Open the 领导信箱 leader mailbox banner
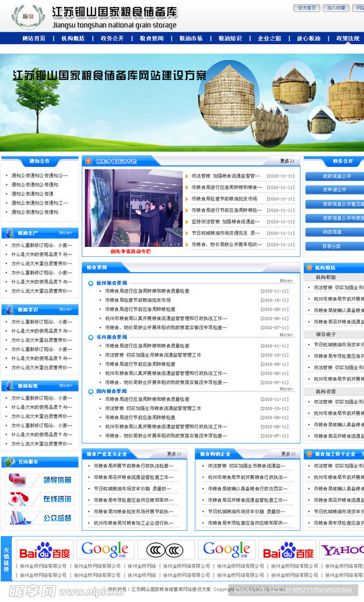This screenshot has height=602, width=364. coord(40,480)
